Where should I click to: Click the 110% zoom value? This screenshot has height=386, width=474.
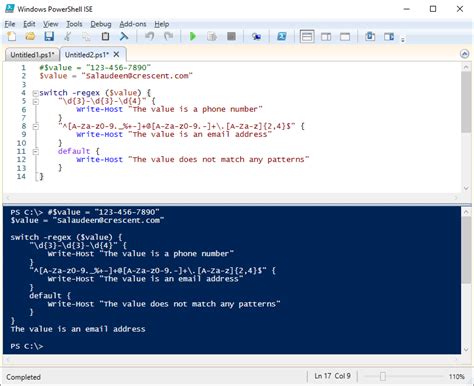[x=457, y=377]
